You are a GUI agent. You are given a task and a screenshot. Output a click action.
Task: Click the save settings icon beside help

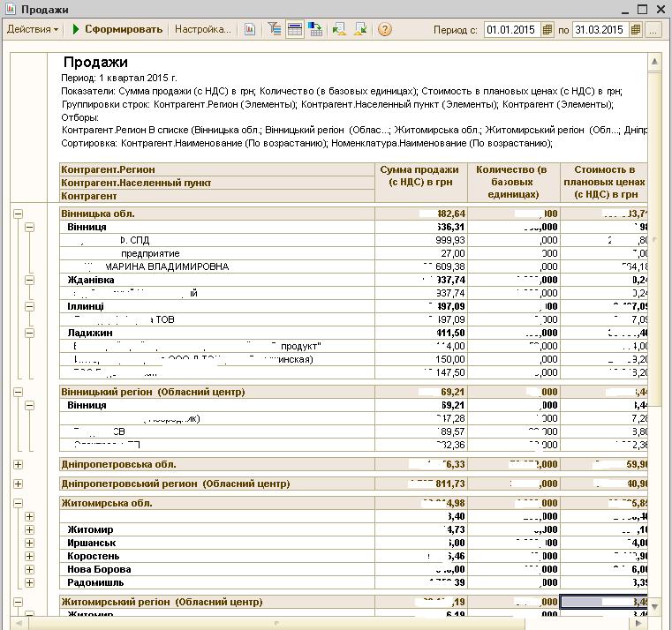coord(361,29)
